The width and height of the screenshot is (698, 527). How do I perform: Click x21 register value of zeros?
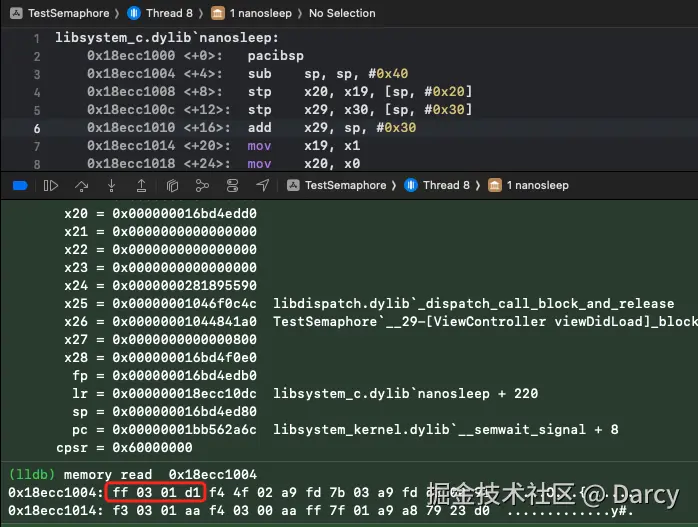click(x=184, y=231)
